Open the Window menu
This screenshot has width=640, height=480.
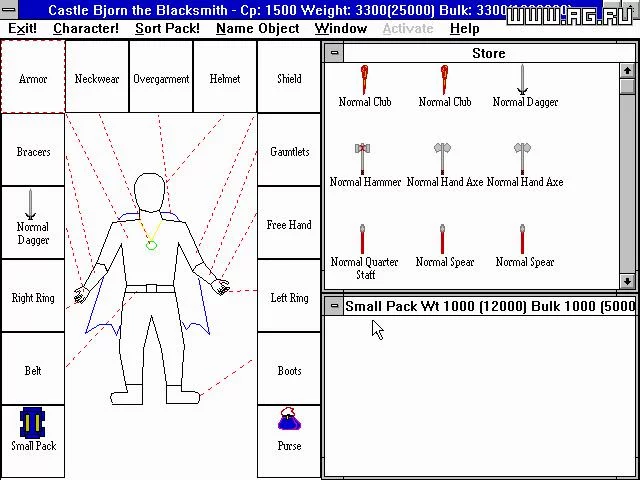(341, 29)
